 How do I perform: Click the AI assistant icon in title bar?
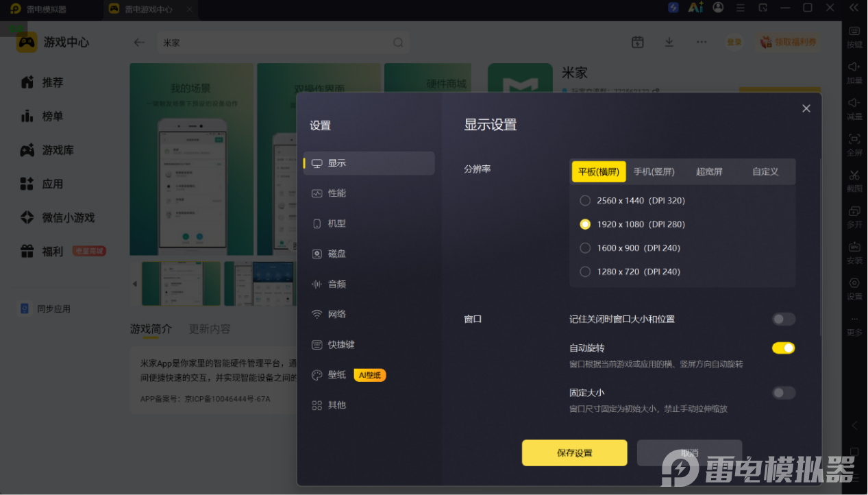[695, 8]
